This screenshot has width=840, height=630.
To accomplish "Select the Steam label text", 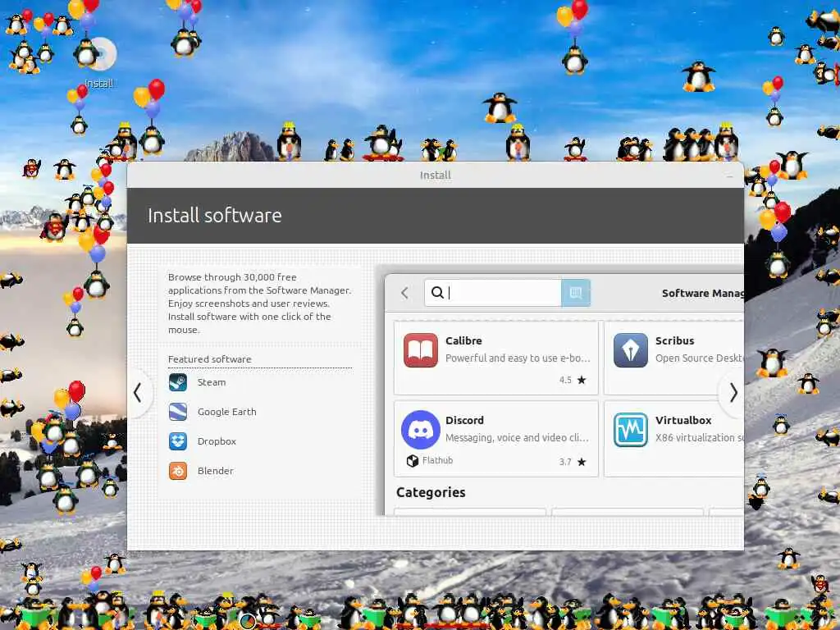I will [x=212, y=382].
